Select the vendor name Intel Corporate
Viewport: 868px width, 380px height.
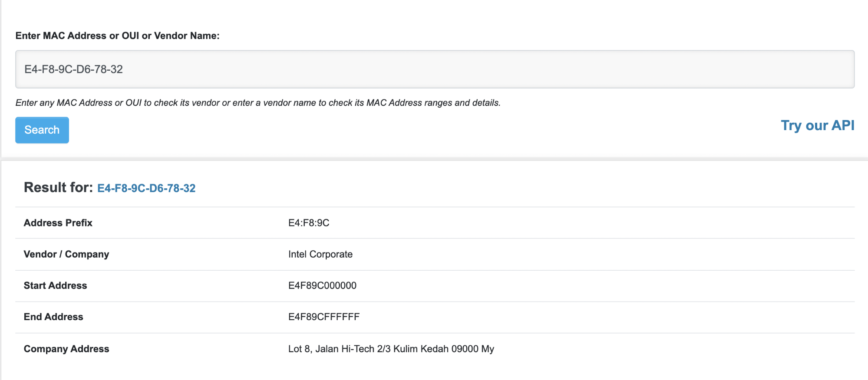point(320,254)
